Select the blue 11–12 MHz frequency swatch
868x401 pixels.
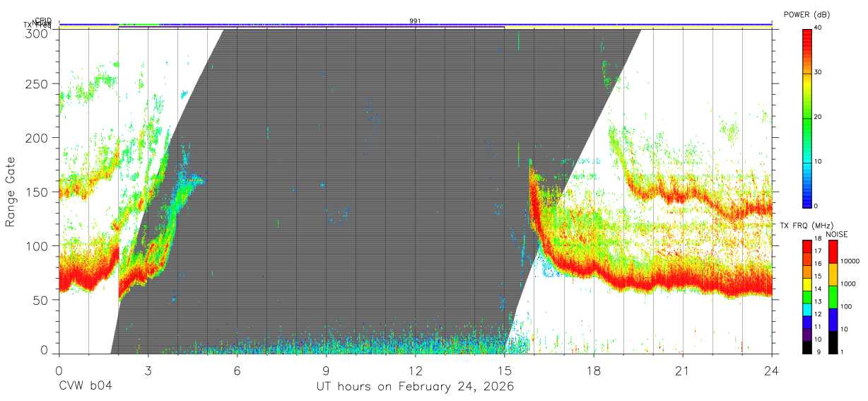coord(808,322)
